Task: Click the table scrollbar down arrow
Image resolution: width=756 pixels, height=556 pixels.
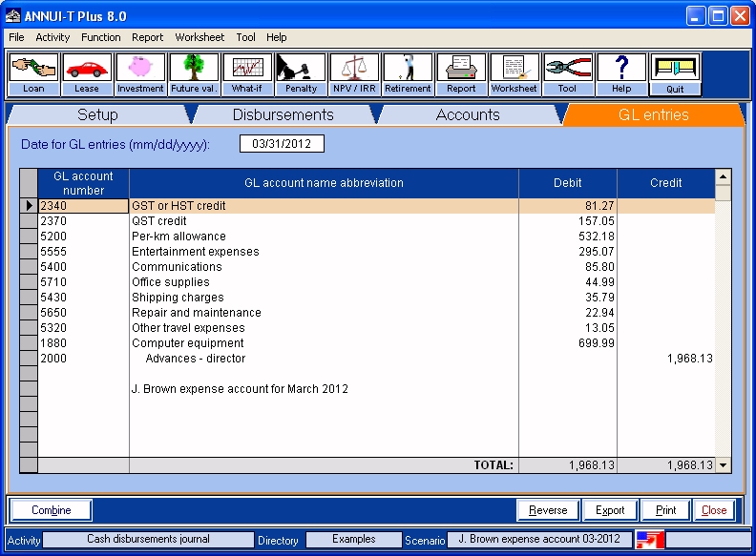Action: (723, 465)
